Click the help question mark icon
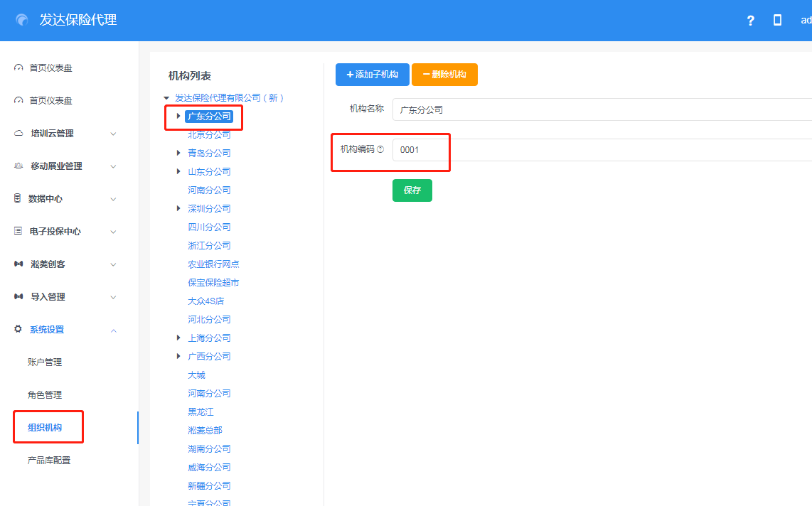Viewport: 812px width, 506px height. [750, 21]
